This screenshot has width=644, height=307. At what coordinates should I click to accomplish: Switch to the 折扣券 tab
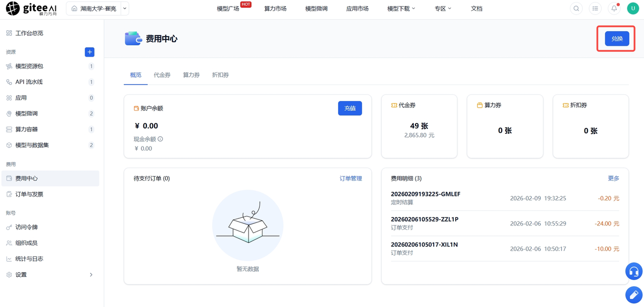click(220, 75)
